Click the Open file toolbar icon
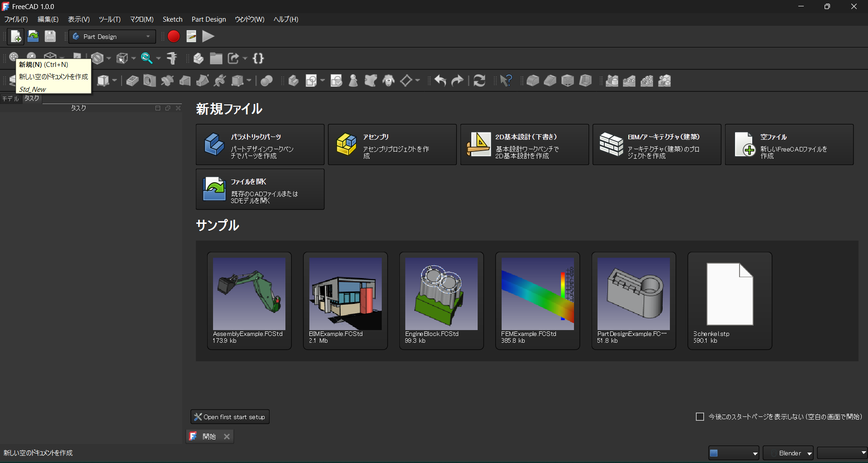This screenshot has height=463, width=868. point(33,36)
